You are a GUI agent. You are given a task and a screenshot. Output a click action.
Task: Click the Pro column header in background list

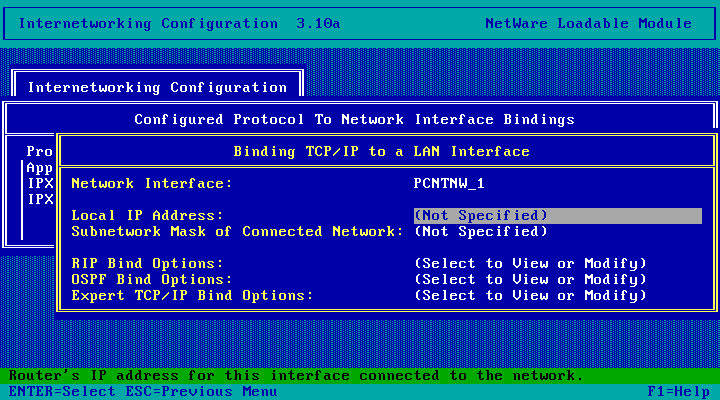click(40, 152)
